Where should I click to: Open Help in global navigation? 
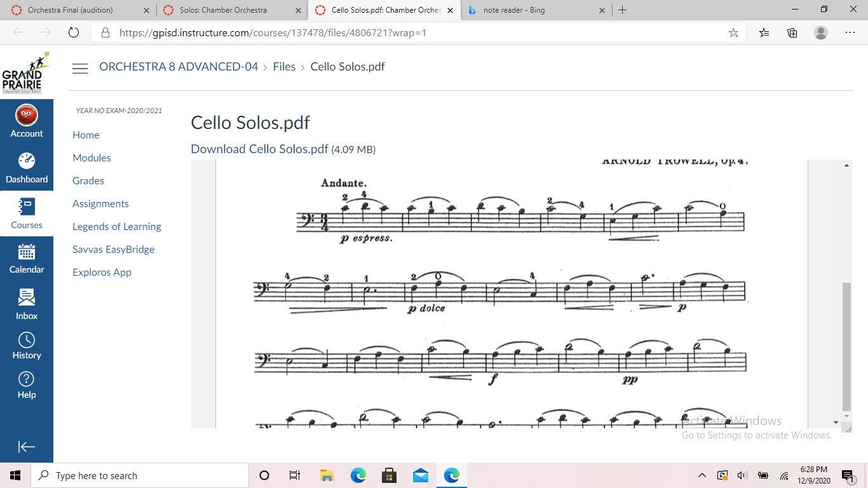pyautogui.click(x=27, y=385)
